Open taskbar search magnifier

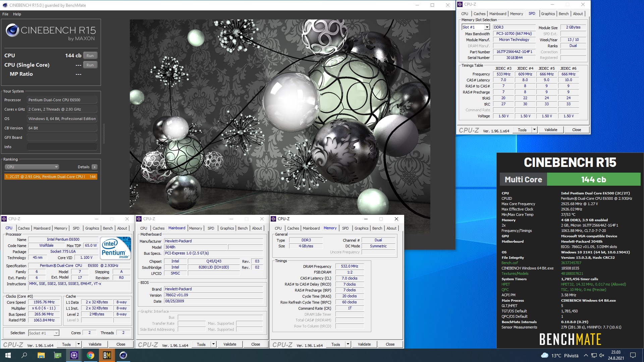click(24, 355)
